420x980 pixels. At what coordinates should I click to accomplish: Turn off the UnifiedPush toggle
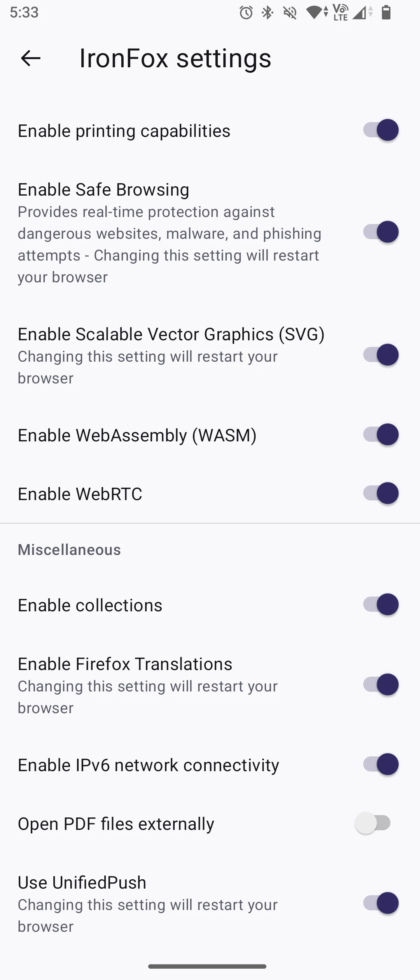point(381,903)
